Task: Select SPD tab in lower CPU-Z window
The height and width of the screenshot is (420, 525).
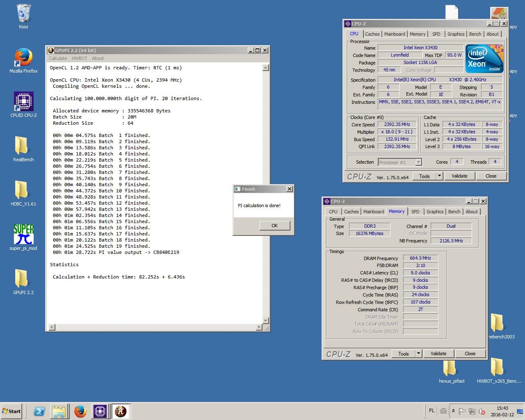Action: tap(415, 212)
